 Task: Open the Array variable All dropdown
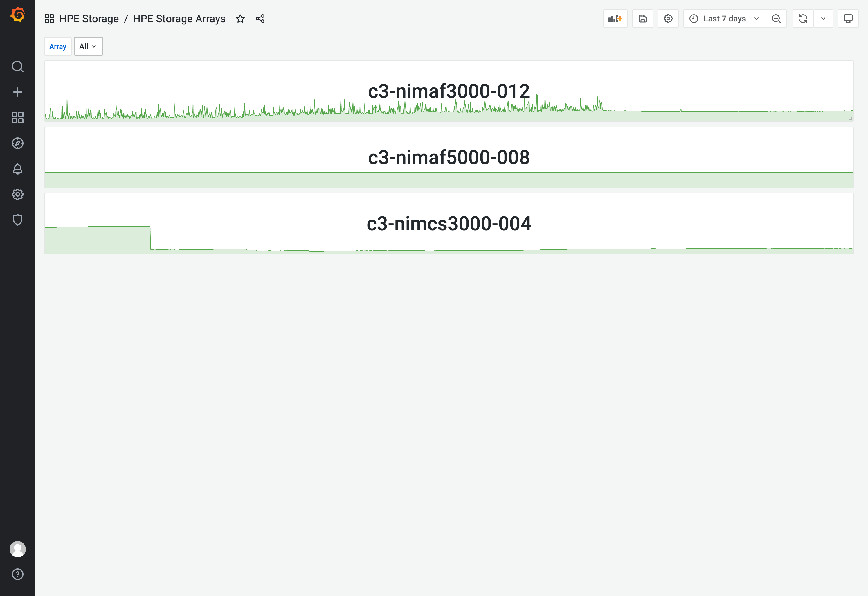coord(88,47)
